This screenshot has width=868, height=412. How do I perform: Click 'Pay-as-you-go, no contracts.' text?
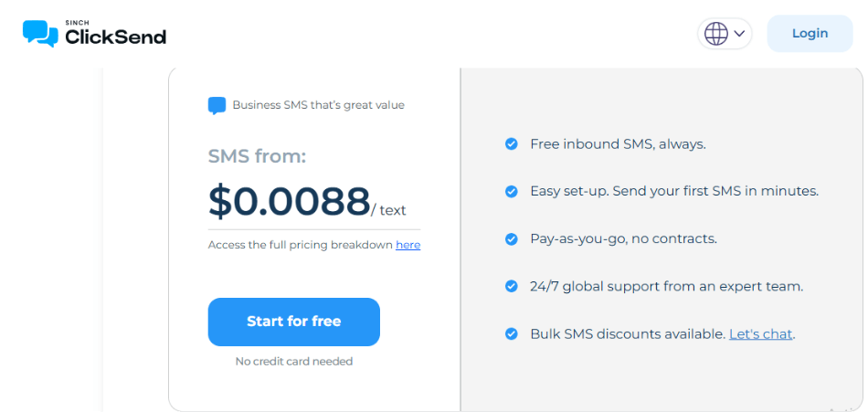pyautogui.click(x=623, y=238)
